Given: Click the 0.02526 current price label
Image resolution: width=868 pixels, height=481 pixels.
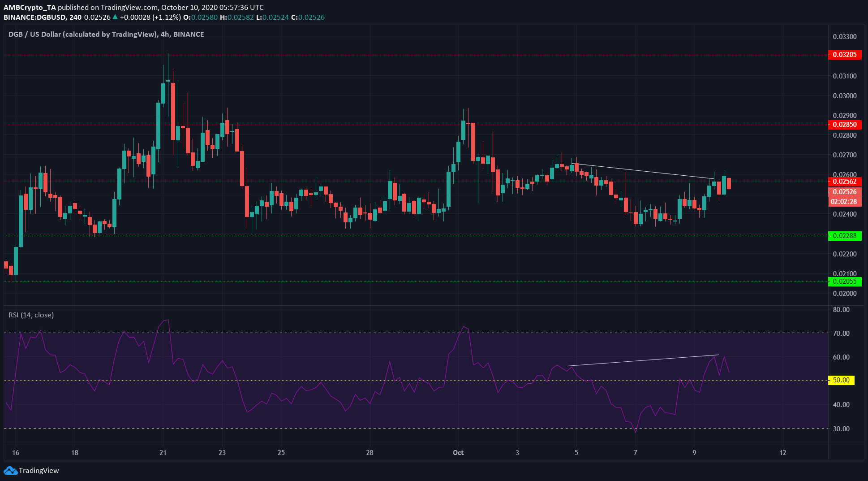Looking at the screenshot, I should 845,192.
